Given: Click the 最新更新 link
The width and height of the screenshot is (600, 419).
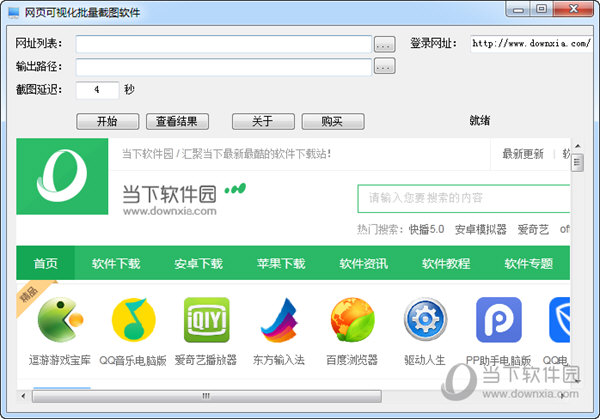Looking at the screenshot, I should [x=523, y=154].
